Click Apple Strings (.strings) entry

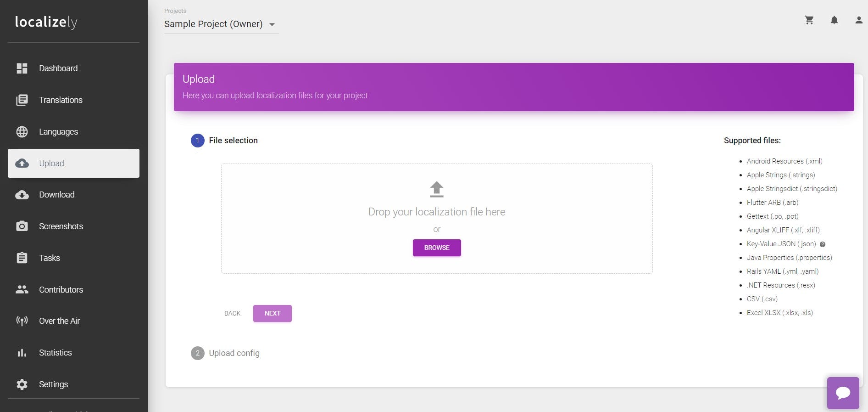(x=781, y=175)
